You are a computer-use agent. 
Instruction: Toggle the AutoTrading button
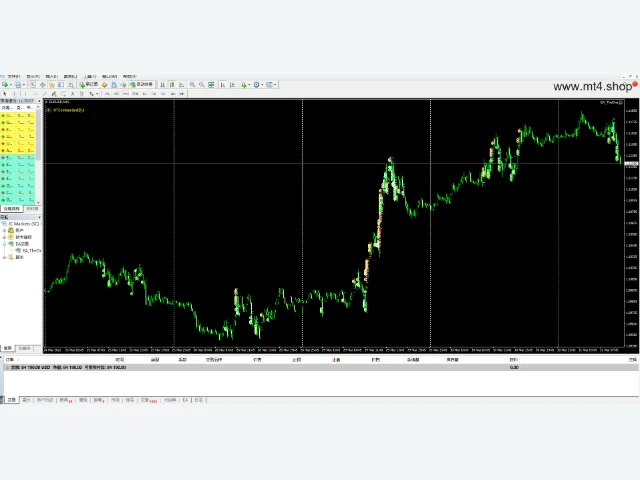pyautogui.click(x=141, y=84)
